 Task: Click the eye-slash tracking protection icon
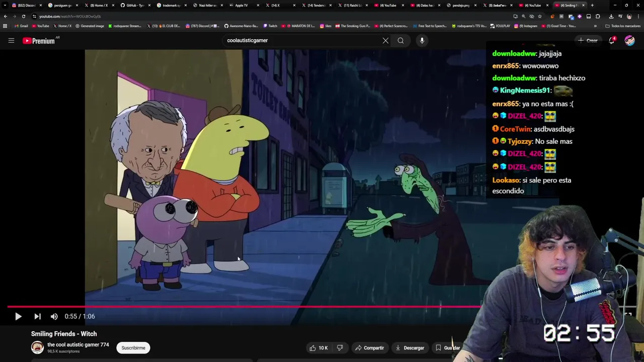[x=532, y=16]
